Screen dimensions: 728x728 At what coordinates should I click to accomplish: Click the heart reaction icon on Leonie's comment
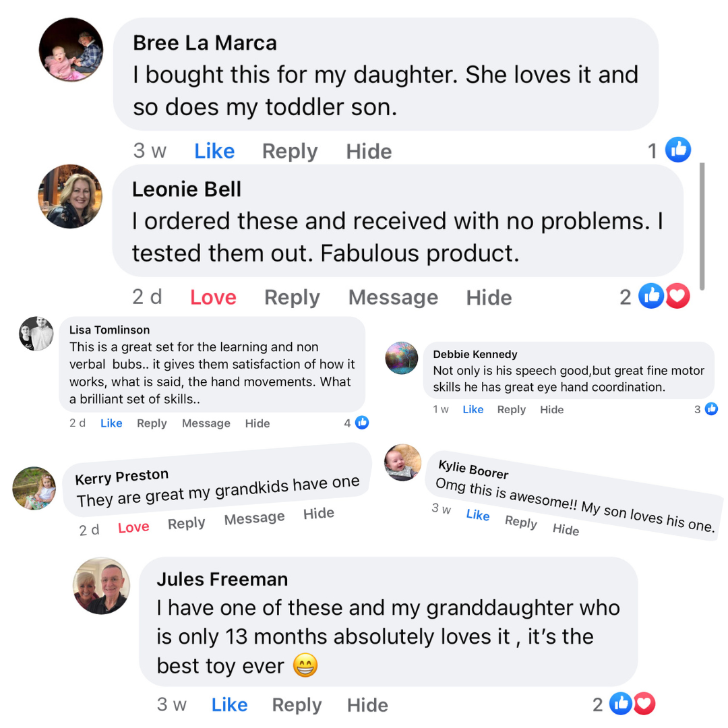(677, 297)
